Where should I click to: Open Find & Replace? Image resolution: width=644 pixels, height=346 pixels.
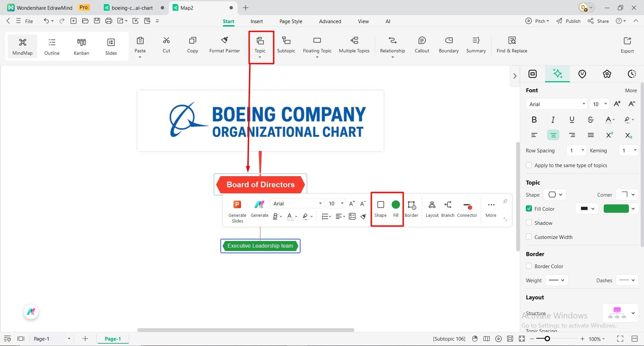point(512,45)
